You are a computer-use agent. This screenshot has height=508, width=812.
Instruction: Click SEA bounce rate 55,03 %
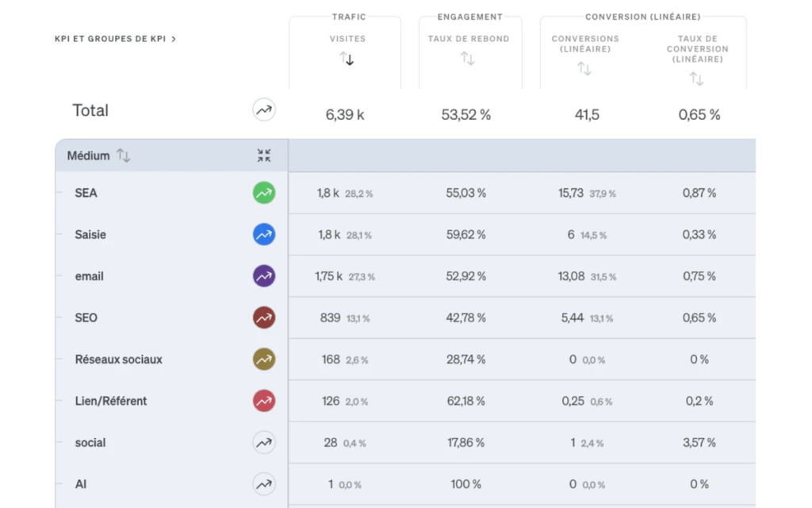[466, 193]
